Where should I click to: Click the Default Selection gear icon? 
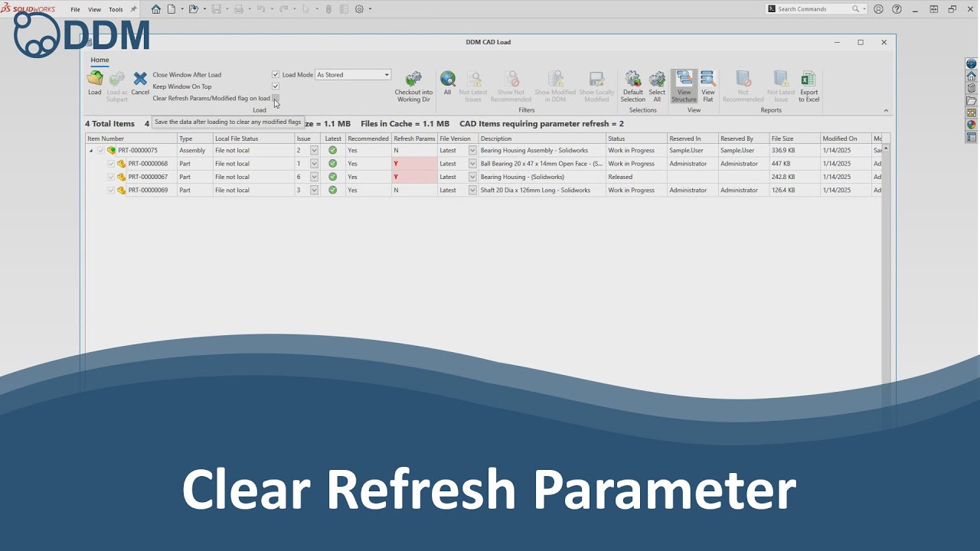click(633, 79)
